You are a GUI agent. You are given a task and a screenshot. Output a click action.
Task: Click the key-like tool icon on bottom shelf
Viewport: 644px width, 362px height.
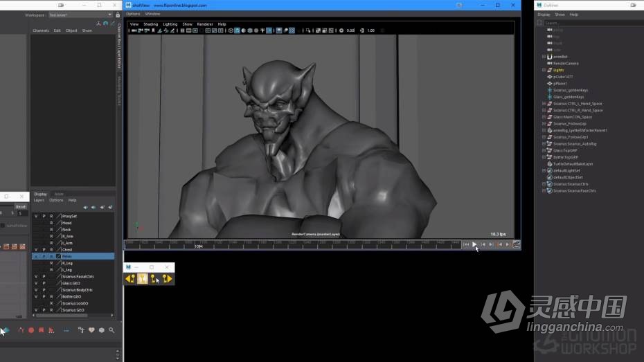(x=81, y=330)
